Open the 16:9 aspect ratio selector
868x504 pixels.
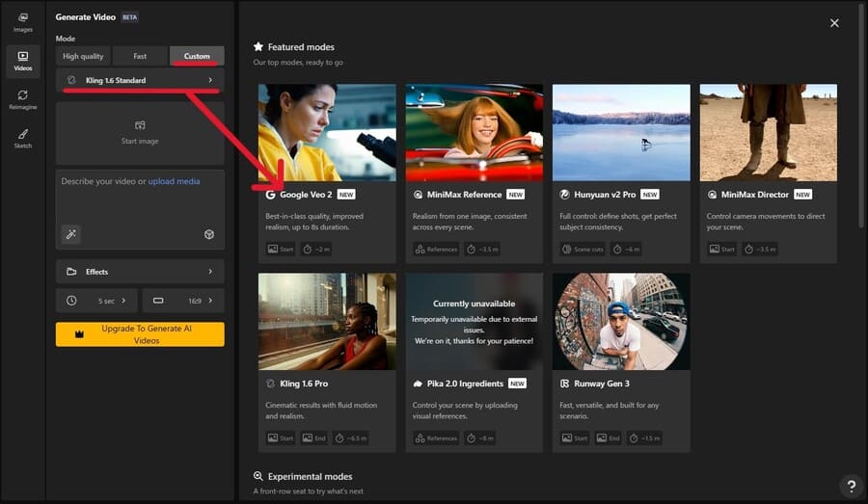pyautogui.click(x=183, y=301)
